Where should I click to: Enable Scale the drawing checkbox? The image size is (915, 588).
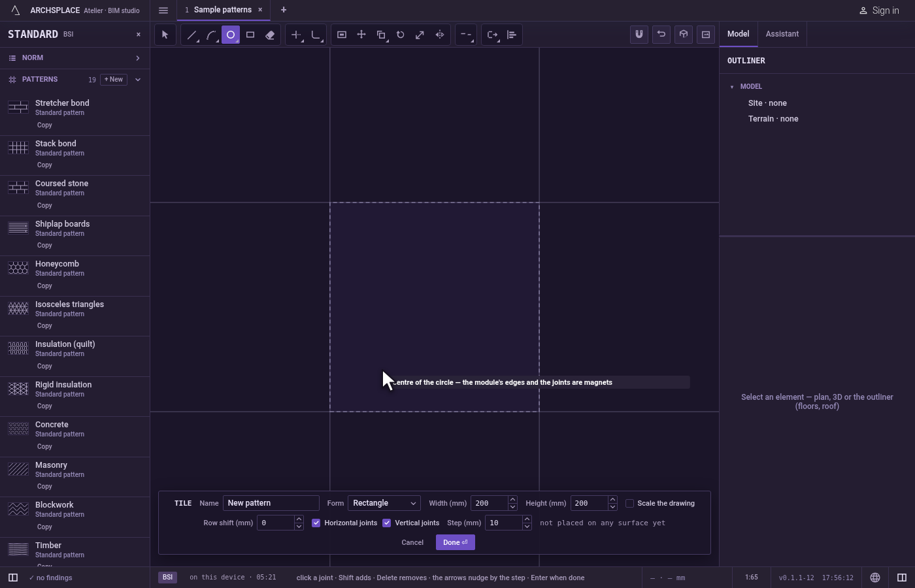pos(630,503)
